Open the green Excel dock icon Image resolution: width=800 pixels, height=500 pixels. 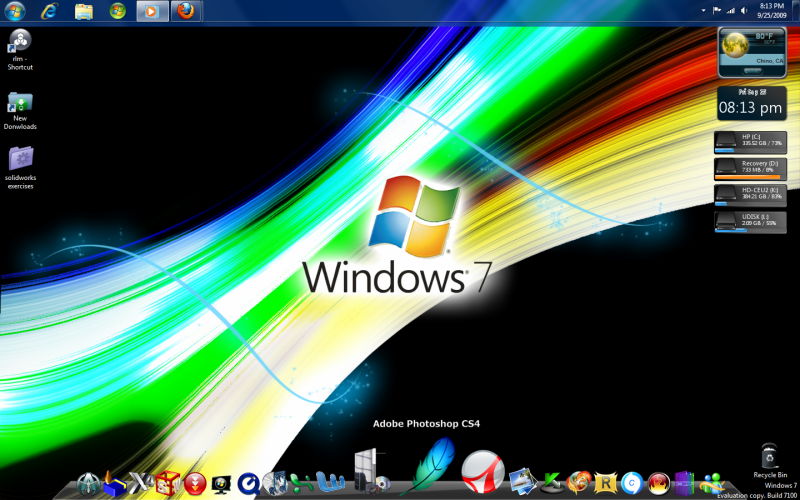pos(302,483)
